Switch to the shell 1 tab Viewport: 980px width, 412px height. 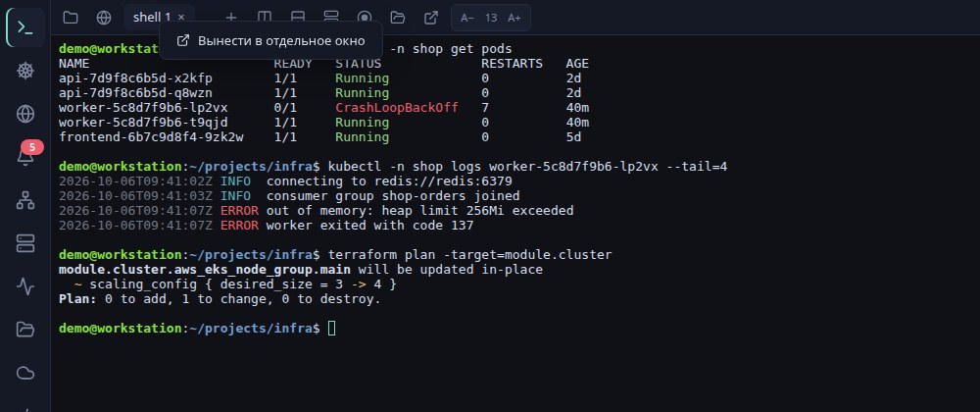[x=152, y=18]
